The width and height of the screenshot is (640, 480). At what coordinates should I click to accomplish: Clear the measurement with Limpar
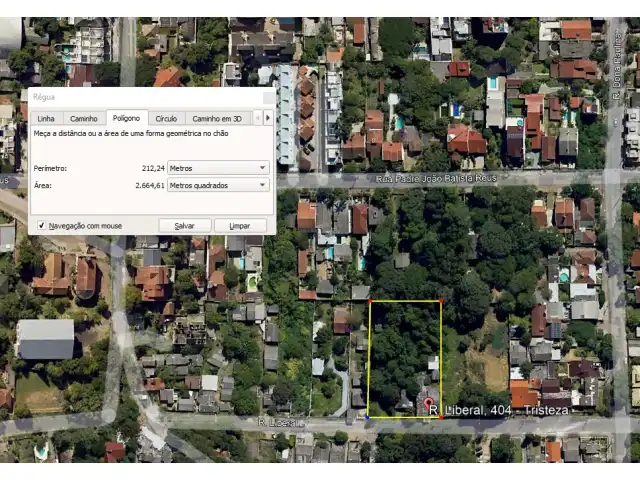point(239,226)
